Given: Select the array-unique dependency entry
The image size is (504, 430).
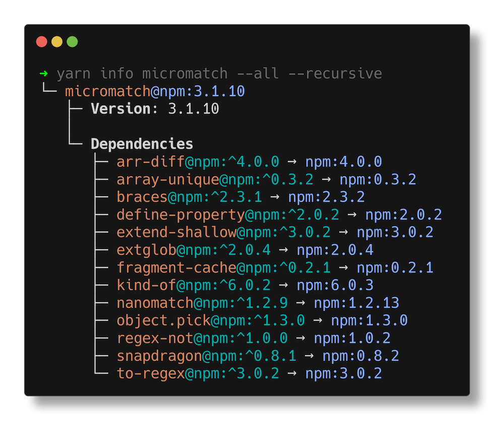Looking at the screenshot, I should point(266,179).
